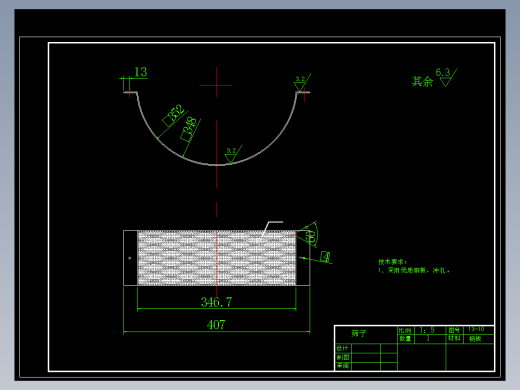520x390 pixels.
Task: Click the 6.3 surface roughness symbol
Action: [446, 77]
